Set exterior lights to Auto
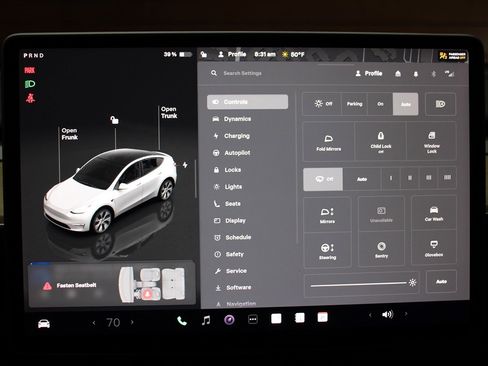Image resolution: width=488 pixels, height=366 pixels. pyautogui.click(x=406, y=104)
